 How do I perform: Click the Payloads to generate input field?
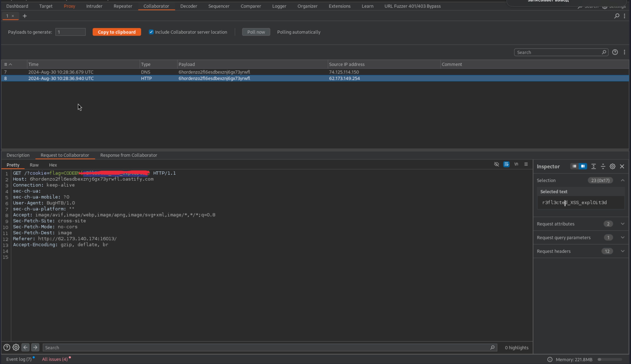70,32
